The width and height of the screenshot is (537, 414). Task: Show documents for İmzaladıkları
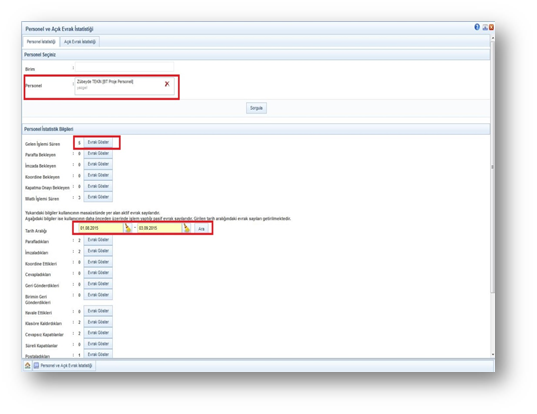tap(98, 251)
